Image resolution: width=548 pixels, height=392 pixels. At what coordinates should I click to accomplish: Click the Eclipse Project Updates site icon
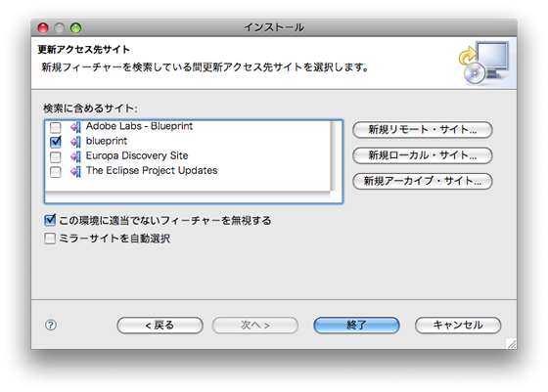76,171
